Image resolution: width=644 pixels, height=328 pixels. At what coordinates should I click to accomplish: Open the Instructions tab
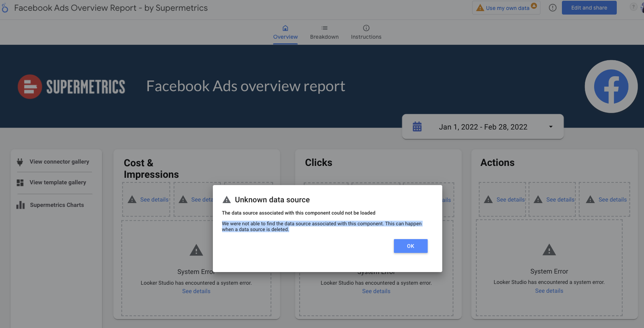click(366, 33)
